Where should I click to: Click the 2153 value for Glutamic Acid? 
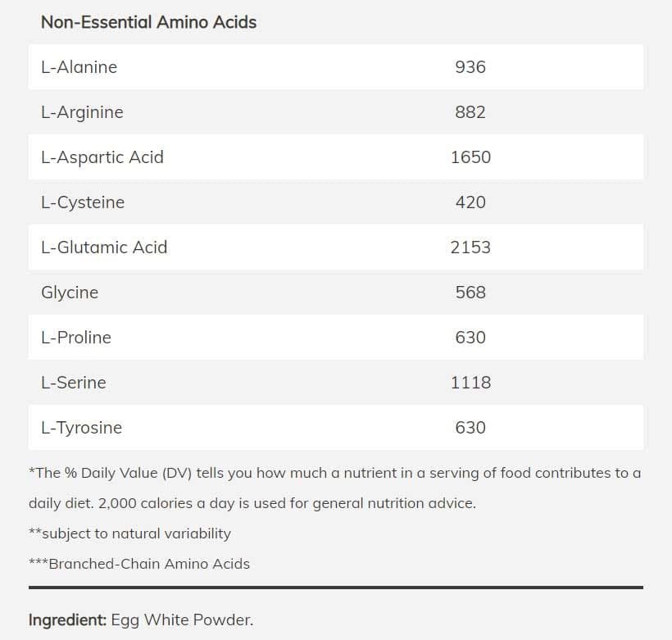pyautogui.click(x=470, y=247)
